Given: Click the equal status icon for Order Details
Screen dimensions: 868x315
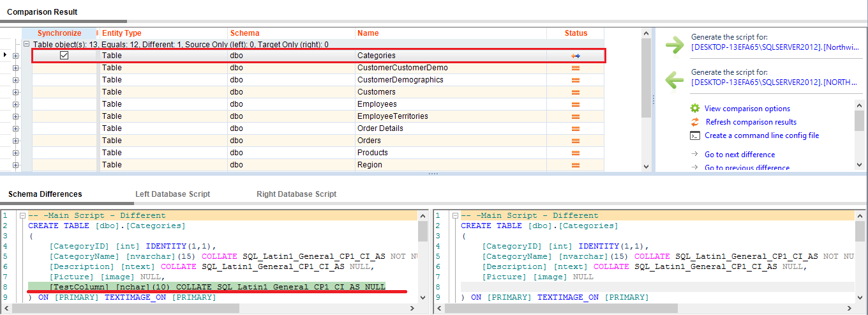Looking at the screenshot, I should (x=575, y=128).
